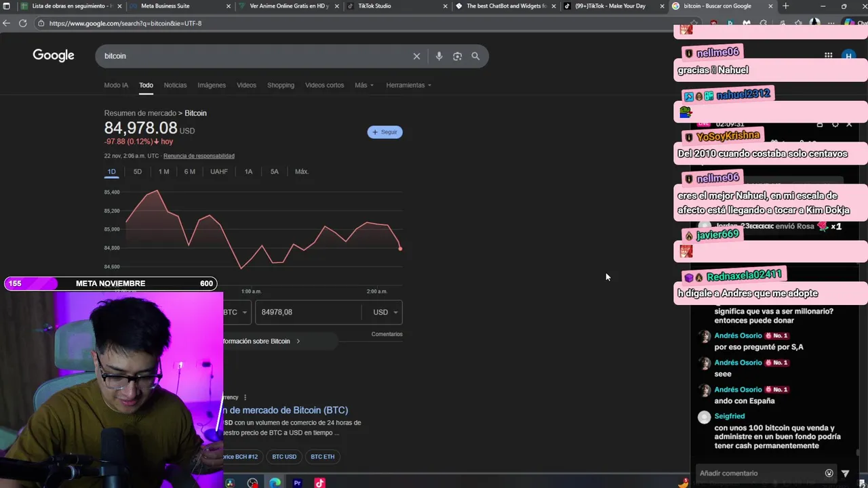
Task: Select the 1D chart range
Action: click(111, 171)
